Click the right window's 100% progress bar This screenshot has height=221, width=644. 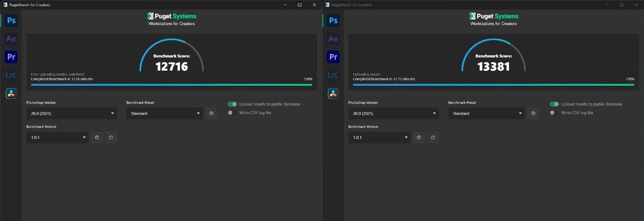tap(494, 85)
